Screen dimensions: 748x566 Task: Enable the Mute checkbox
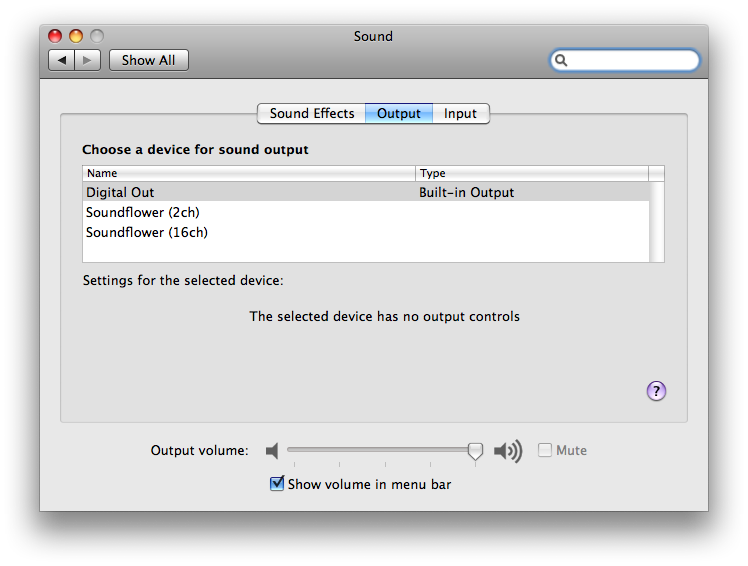pyautogui.click(x=545, y=450)
